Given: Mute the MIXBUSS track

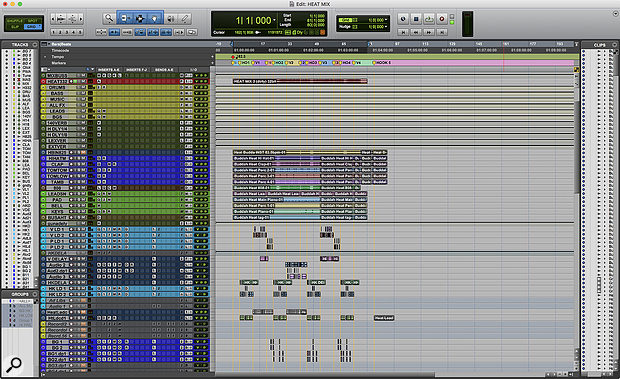Looking at the screenshot, I should [84, 75].
